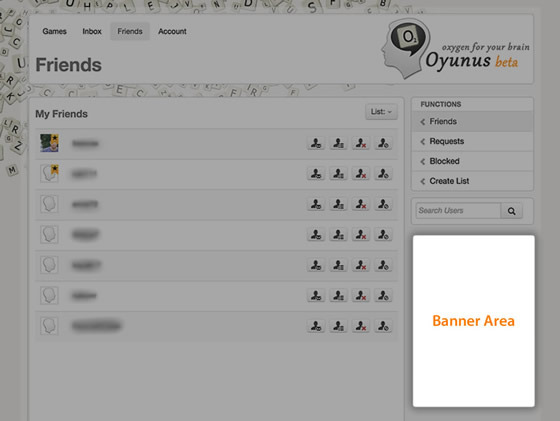Add the first friend to a list
The width and height of the screenshot is (560, 421).
click(338, 144)
